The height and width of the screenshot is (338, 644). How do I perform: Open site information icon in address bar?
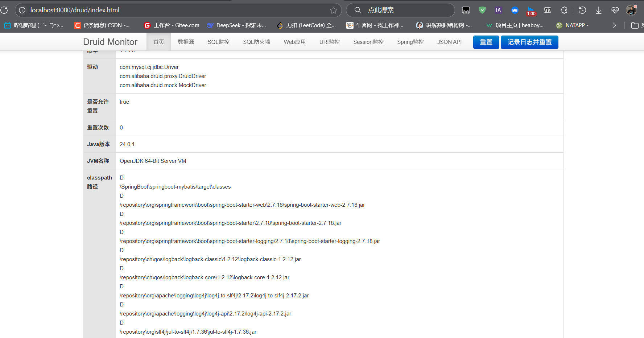click(x=22, y=10)
